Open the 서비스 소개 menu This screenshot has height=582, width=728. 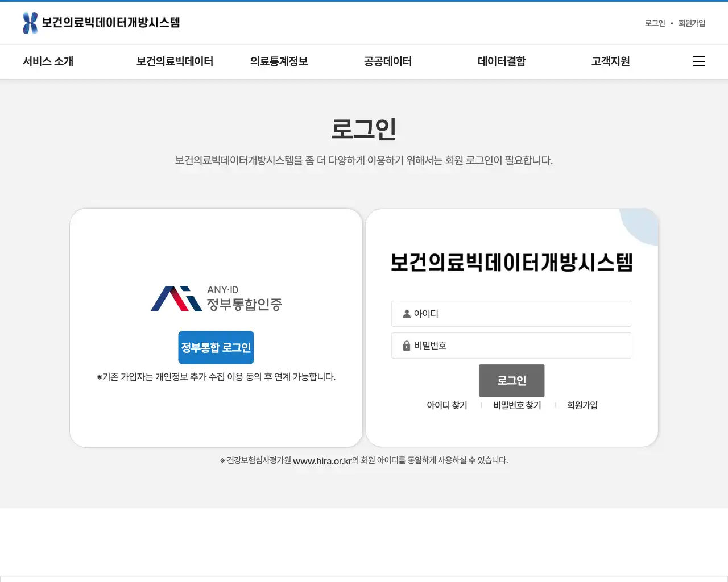coord(48,61)
